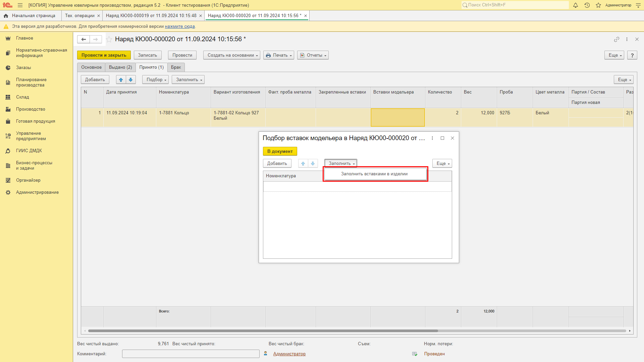This screenshot has width=644, height=362.
Task: Open Администрирование section
Action: pos(37,192)
